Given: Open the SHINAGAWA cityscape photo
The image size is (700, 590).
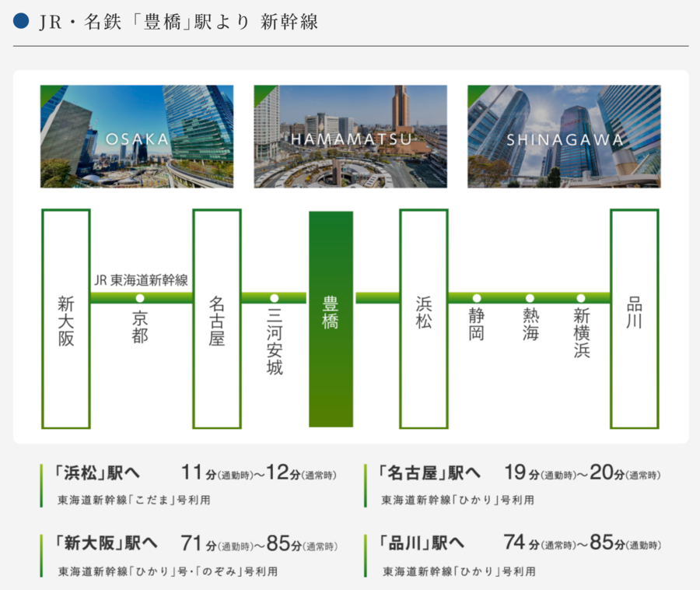Looking at the screenshot, I should 564,136.
